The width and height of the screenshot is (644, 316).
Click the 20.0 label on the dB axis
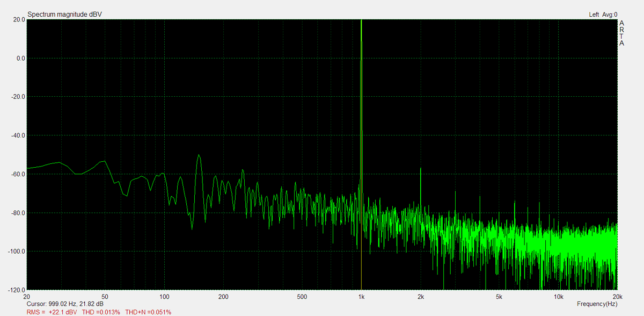pyautogui.click(x=19, y=19)
